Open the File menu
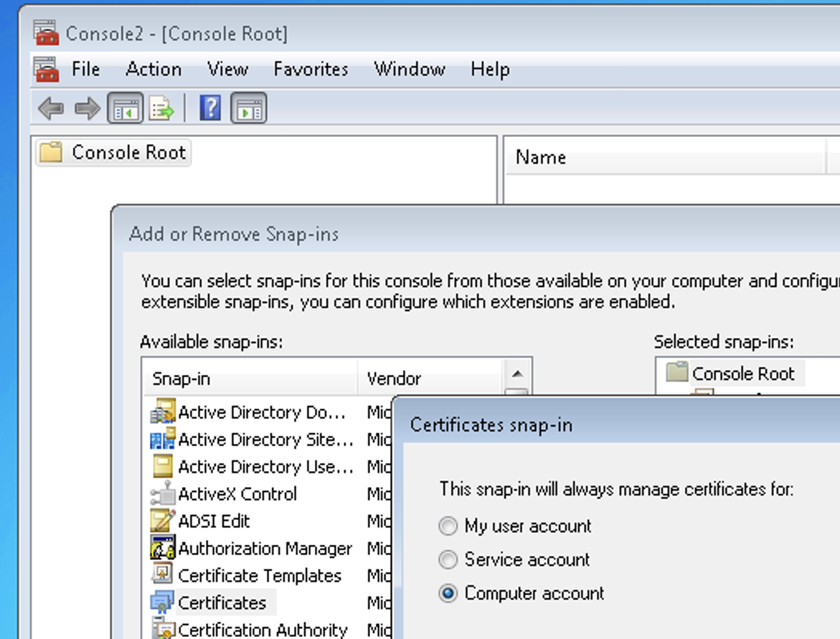Viewport: 840px width, 639px height. coord(85,70)
